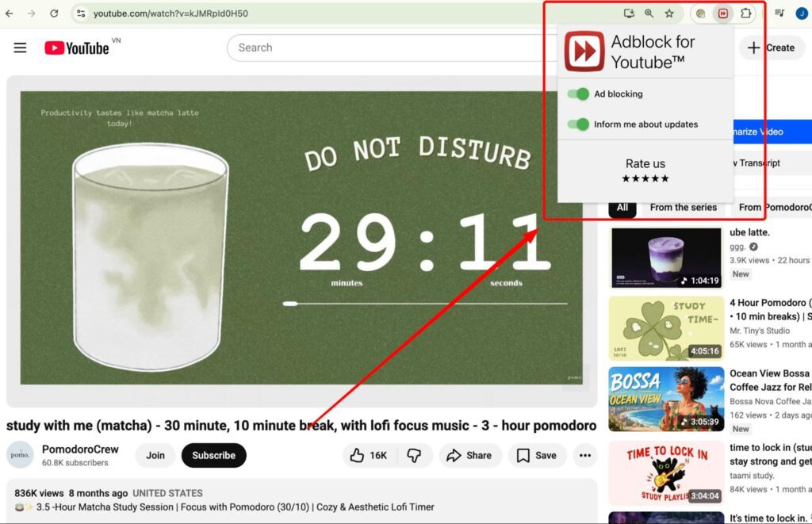The width and height of the screenshot is (812, 524).
Task: Open the media control icon in toolbar
Action: coord(779,13)
